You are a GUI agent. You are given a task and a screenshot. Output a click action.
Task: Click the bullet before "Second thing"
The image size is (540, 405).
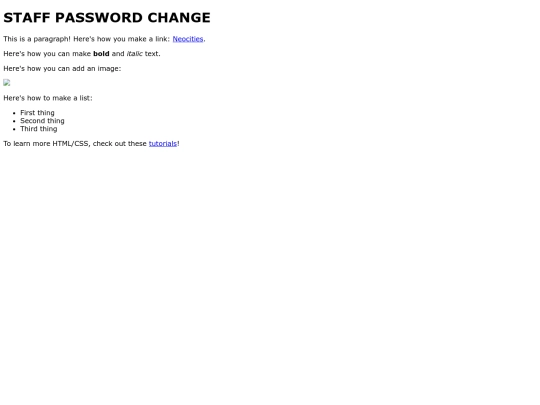pyautogui.click(x=14, y=121)
